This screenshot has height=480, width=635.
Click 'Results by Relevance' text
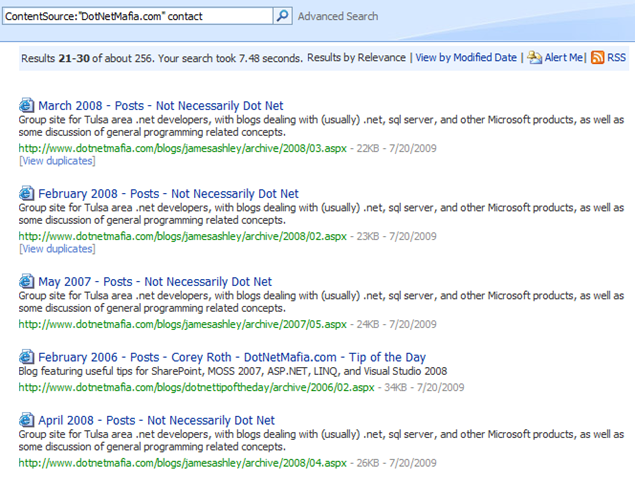tap(356, 58)
